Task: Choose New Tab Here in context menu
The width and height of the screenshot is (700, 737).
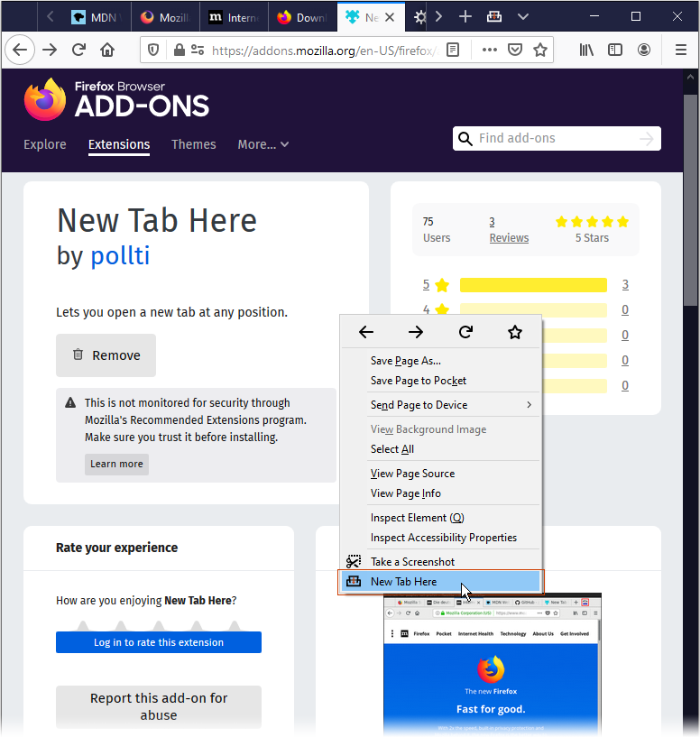Action: click(x=440, y=582)
